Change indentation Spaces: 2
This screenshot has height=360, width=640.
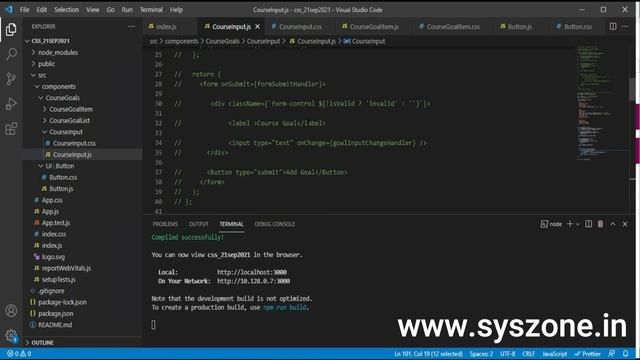coord(481,353)
